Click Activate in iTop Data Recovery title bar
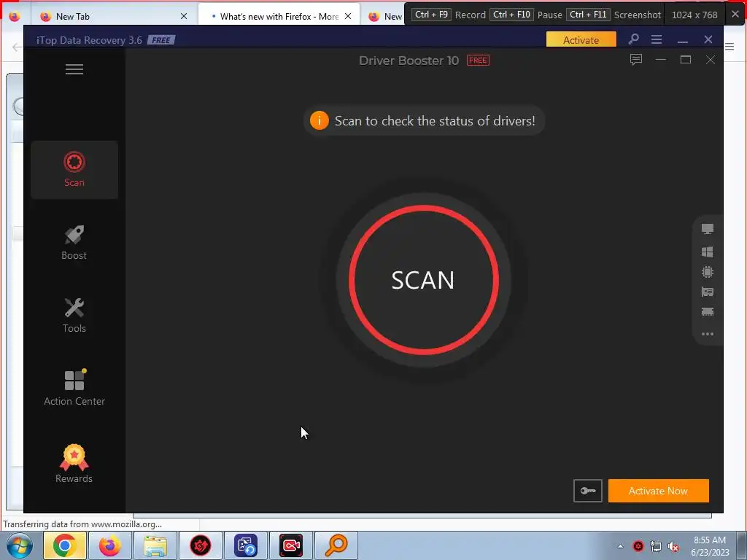Image resolution: width=747 pixels, height=560 pixels. click(x=581, y=40)
